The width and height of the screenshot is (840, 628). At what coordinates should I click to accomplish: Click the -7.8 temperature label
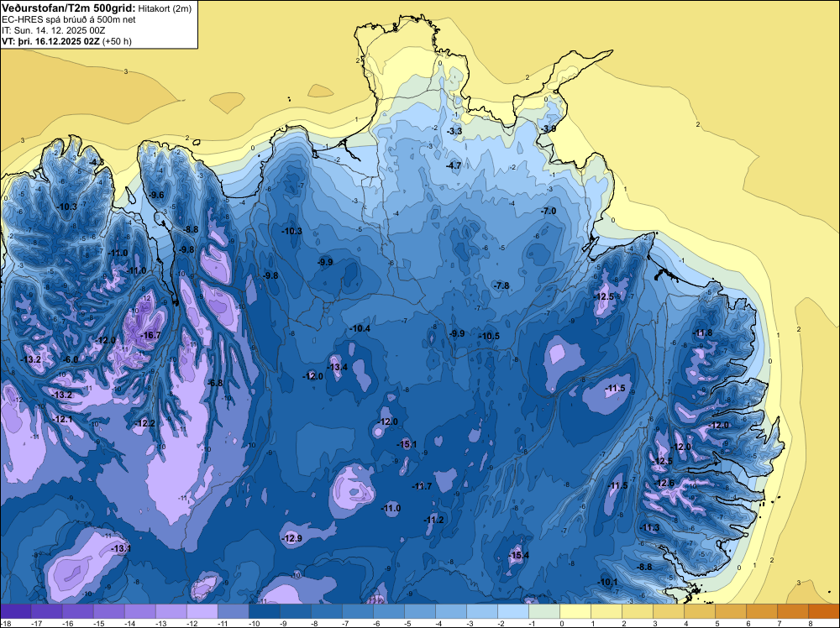point(502,286)
